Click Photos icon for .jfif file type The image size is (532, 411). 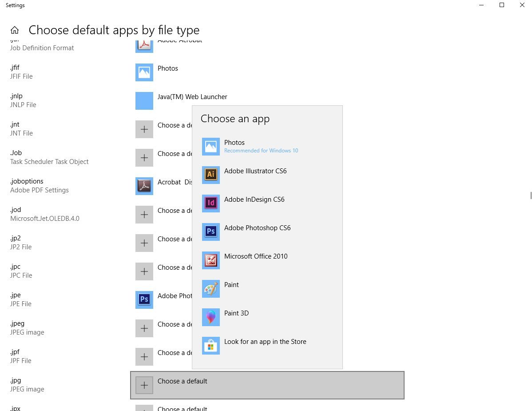(144, 72)
